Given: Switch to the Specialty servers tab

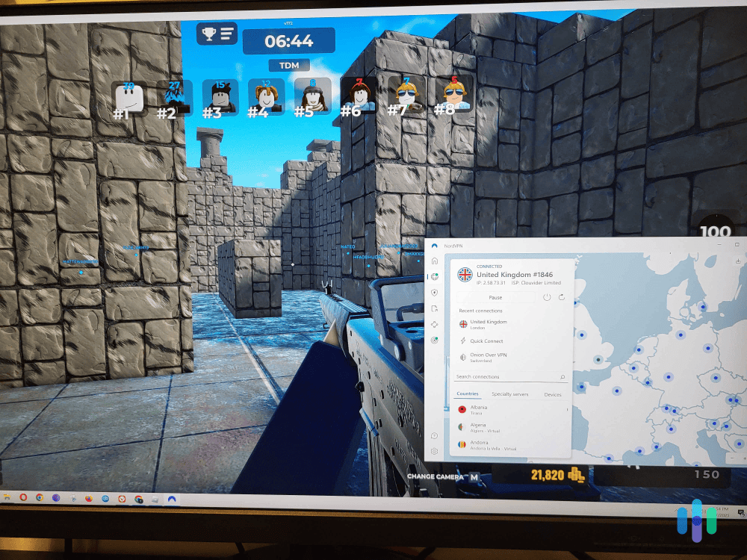Looking at the screenshot, I should pyautogui.click(x=509, y=394).
